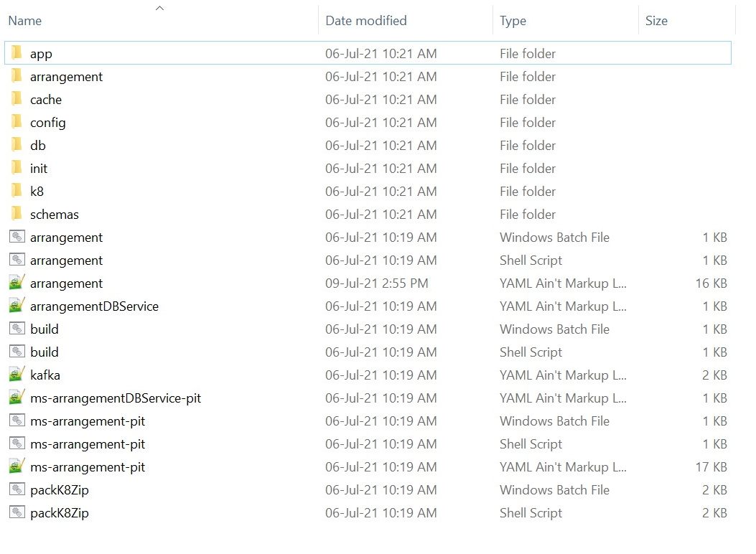
Task: Sort files by the Name column header
Action: click(161, 21)
